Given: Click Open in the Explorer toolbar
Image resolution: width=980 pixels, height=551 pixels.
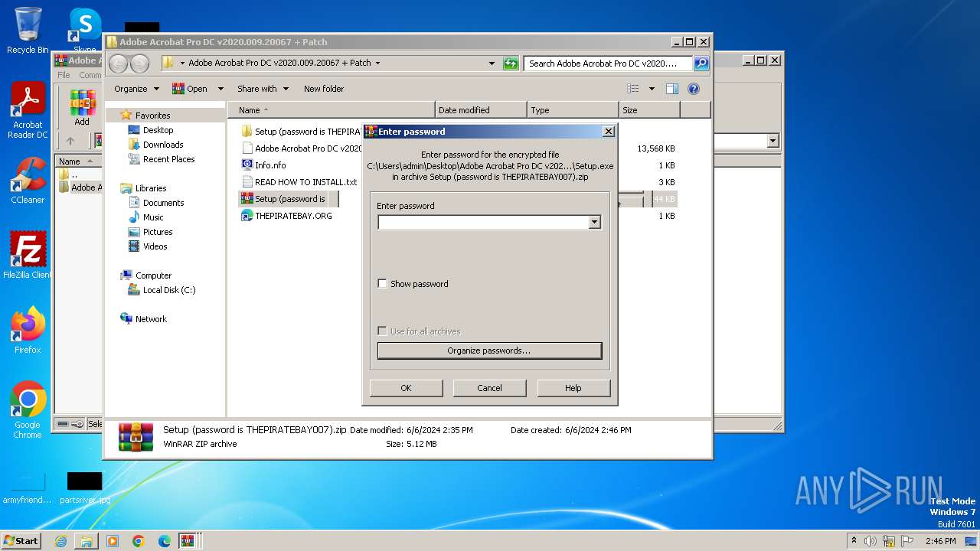Looking at the screenshot, I should [x=191, y=89].
